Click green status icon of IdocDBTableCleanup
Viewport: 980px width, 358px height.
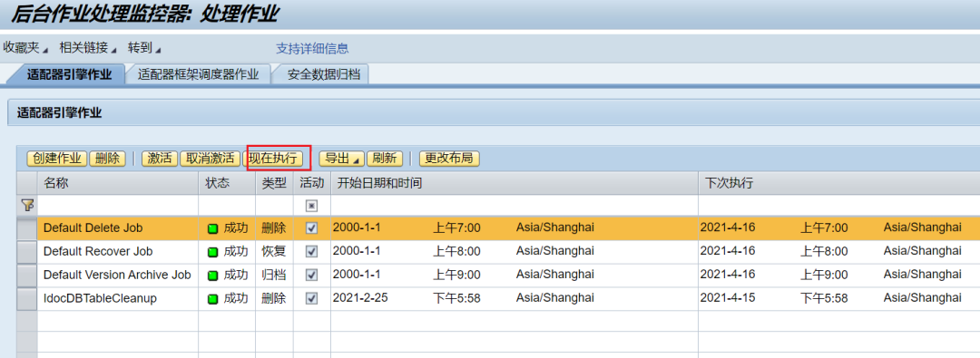212,299
